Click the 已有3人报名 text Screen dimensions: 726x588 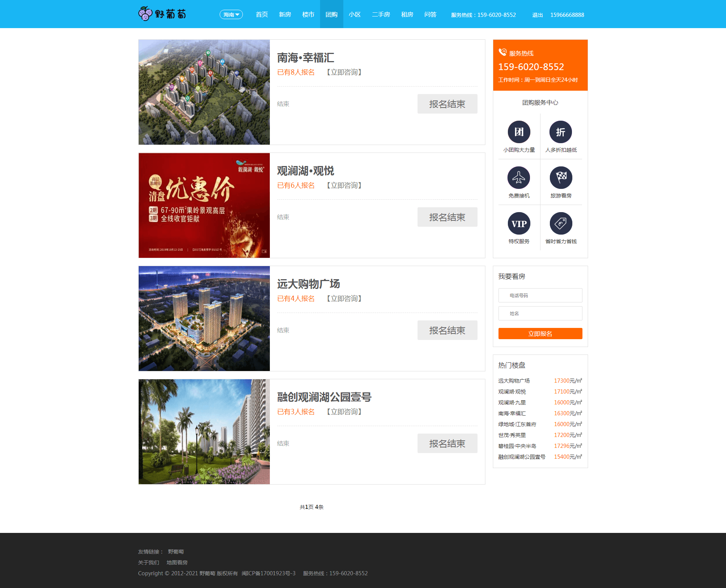[x=296, y=412]
